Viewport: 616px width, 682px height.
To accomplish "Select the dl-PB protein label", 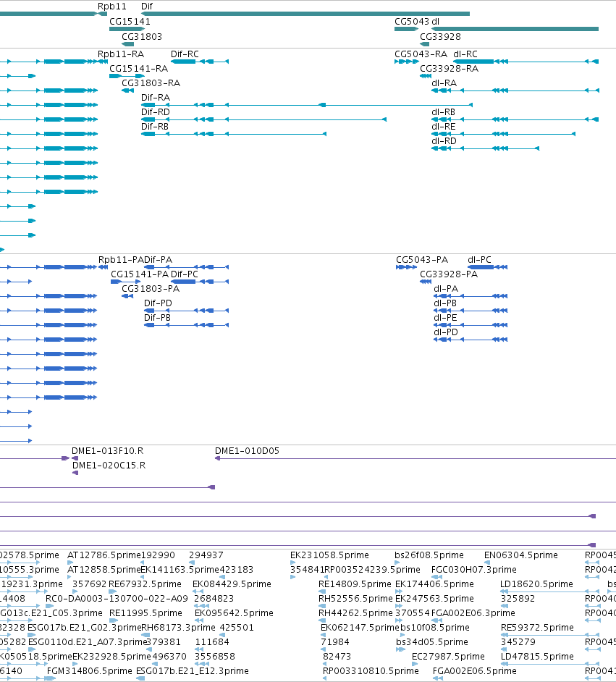I will [445, 303].
